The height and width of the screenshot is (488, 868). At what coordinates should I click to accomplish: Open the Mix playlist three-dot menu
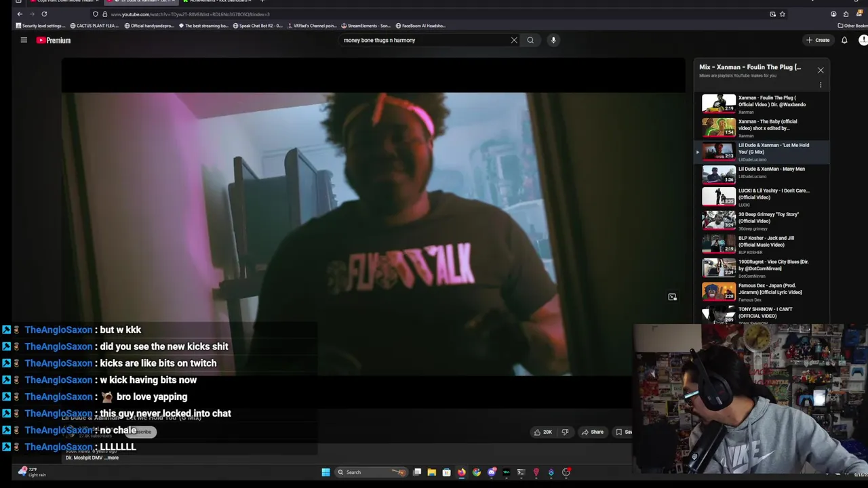pyautogui.click(x=821, y=85)
